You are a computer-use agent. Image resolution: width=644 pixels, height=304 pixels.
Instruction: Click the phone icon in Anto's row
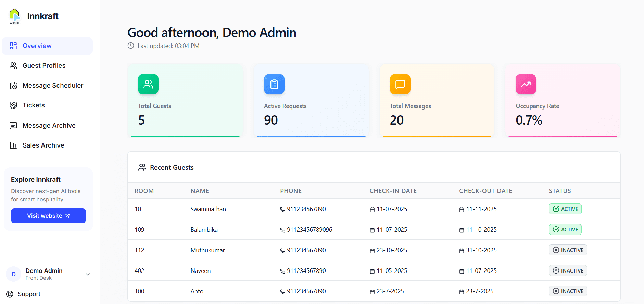tap(282, 292)
